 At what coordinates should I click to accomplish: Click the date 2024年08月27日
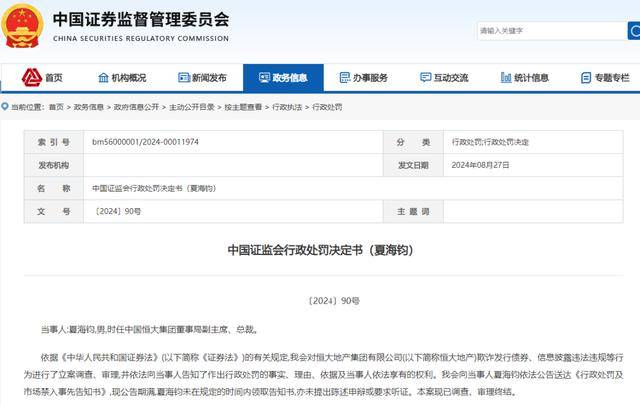tap(480, 165)
